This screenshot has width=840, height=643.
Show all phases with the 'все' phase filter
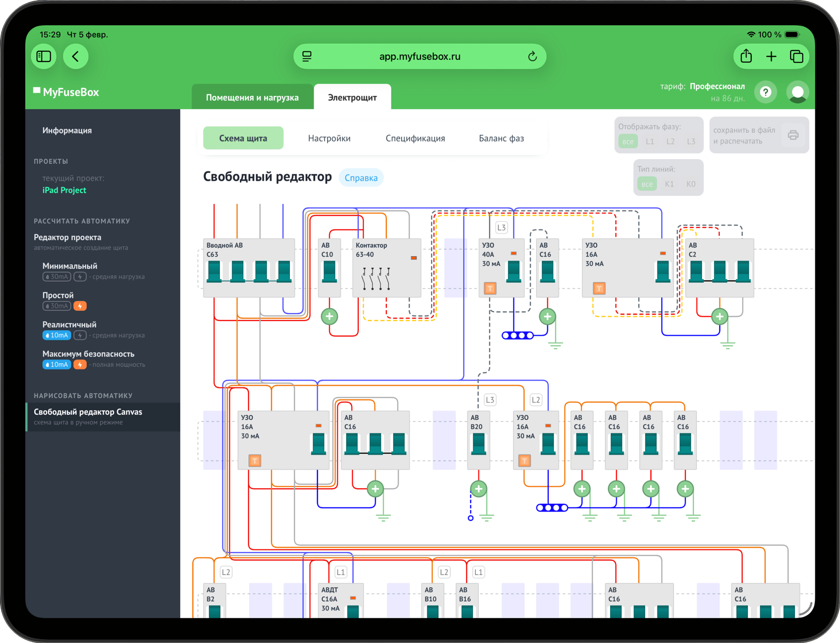tap(628, 142)
